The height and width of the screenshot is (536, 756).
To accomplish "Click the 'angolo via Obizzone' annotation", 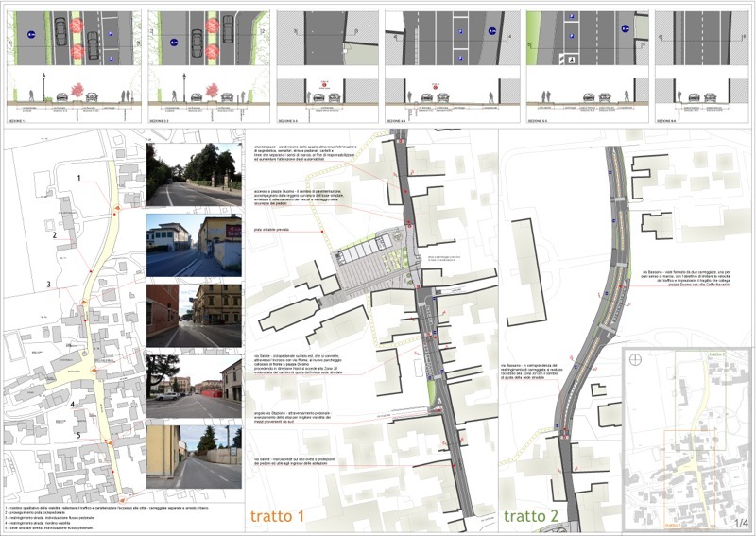I will click(x=293, y=419).
